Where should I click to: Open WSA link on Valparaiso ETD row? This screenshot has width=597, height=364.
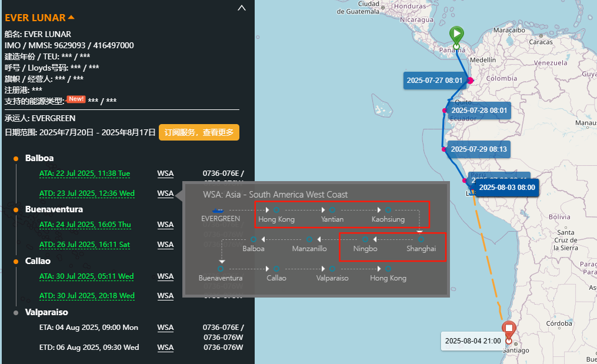[165, 348]
